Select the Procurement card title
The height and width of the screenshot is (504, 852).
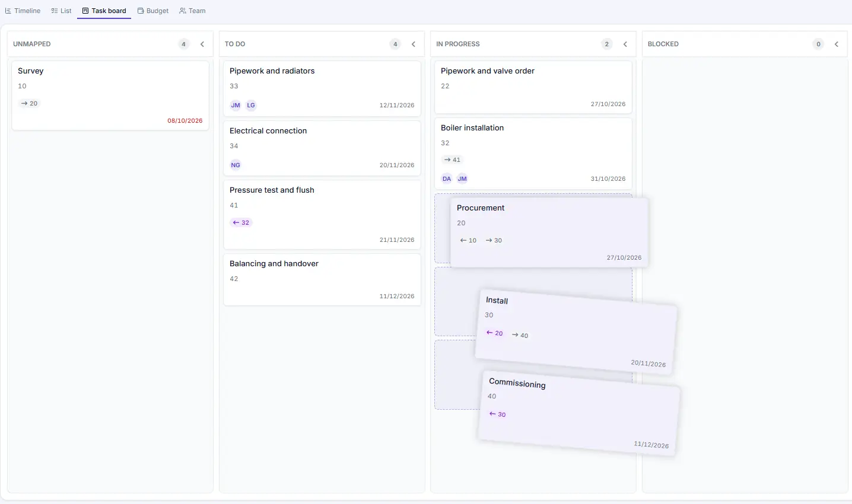481,208
